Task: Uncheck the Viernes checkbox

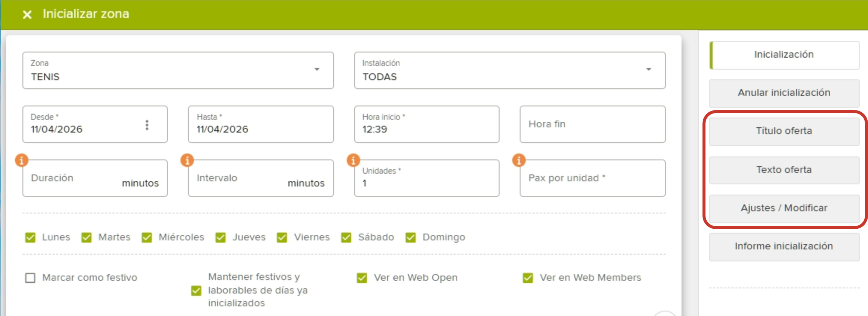Action: point(282,237)
